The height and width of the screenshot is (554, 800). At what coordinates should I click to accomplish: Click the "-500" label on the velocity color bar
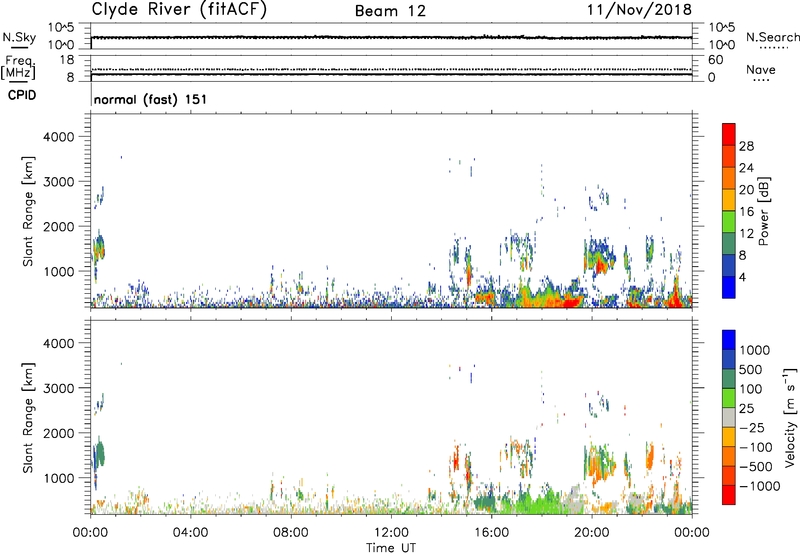tap(756, 466)
